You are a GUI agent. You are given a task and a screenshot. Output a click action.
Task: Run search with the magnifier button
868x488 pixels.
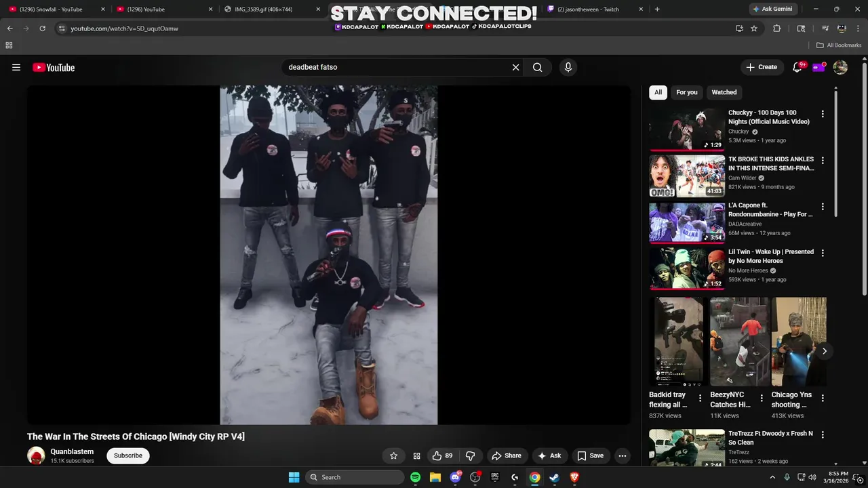pos(538,67)
